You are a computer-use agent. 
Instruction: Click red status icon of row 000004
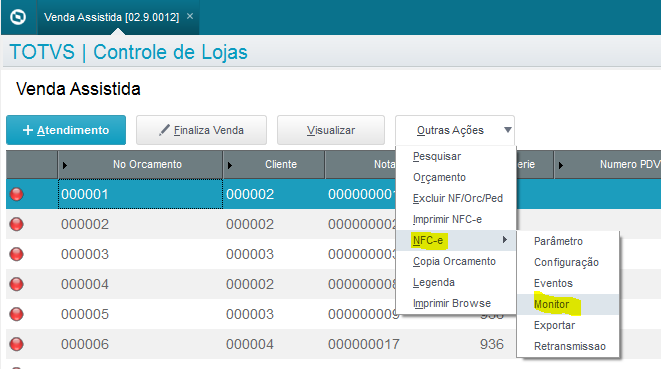coord(16,284)
